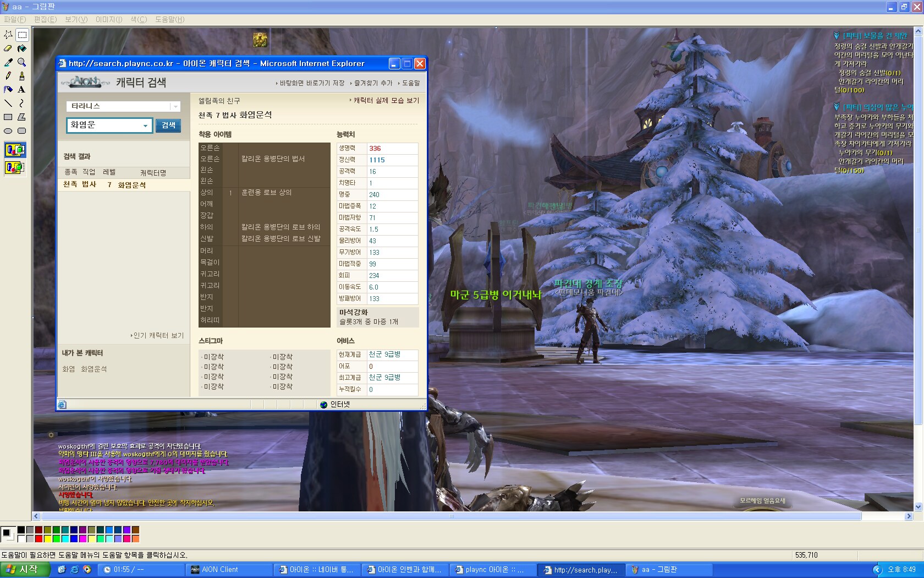Select the Magnifier tool

pyautogui.click(x=21, y=62)
